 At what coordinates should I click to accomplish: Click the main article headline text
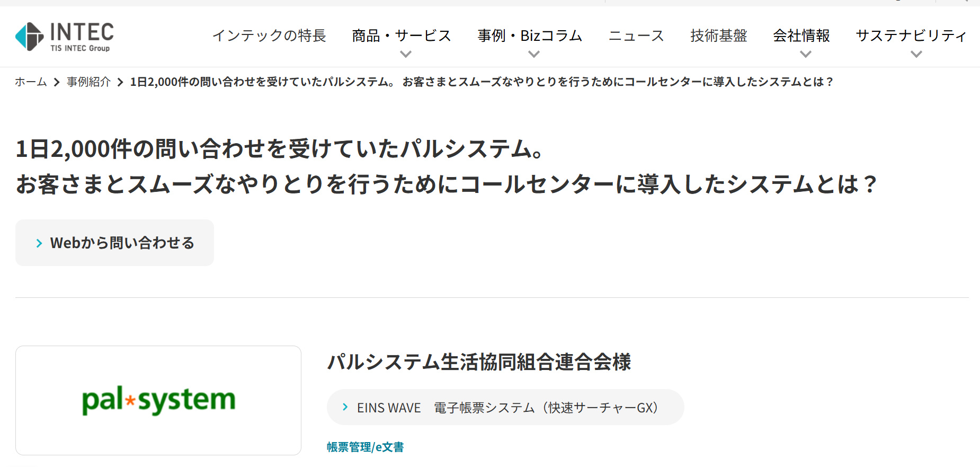click(445, 166)
